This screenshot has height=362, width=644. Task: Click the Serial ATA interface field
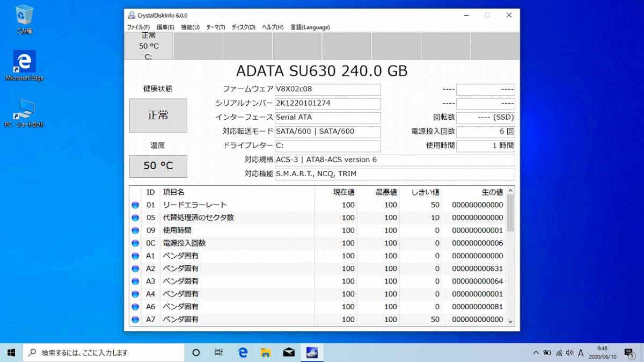pyautogui.click(x=327, y=118)
